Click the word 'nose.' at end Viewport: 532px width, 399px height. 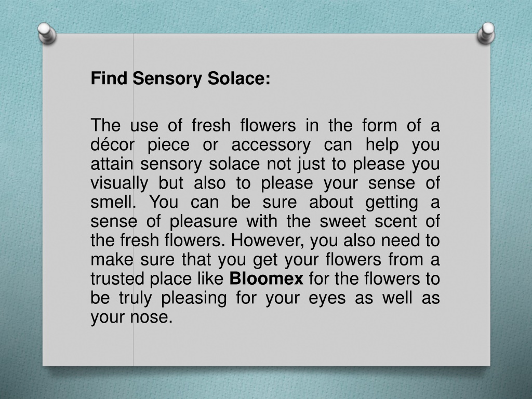click(151, 317)
